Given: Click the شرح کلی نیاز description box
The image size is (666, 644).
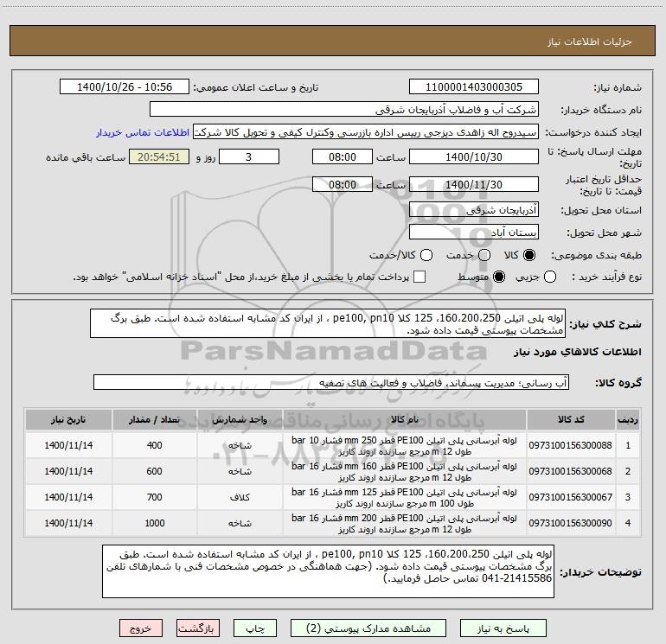Looking at the screenshot, I should coord(328,324).
